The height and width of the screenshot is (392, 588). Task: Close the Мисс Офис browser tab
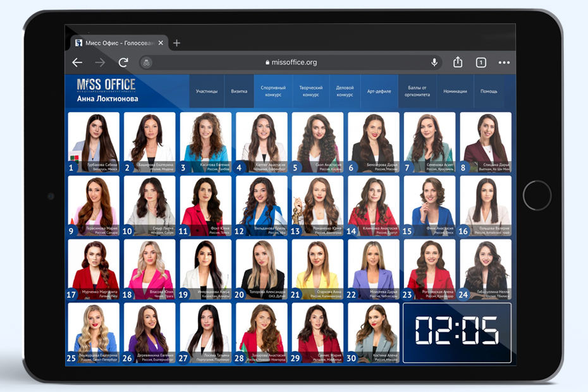click(x=161, y=43)
